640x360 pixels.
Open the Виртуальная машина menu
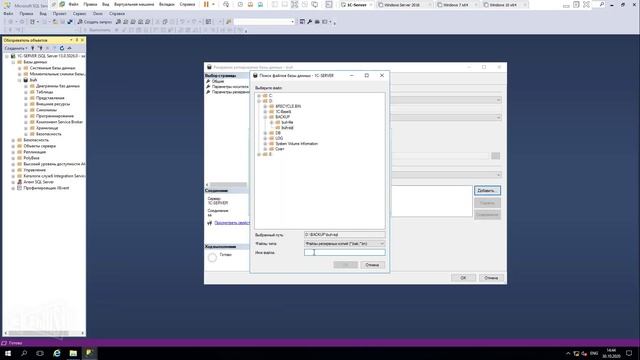coord(134,4)
